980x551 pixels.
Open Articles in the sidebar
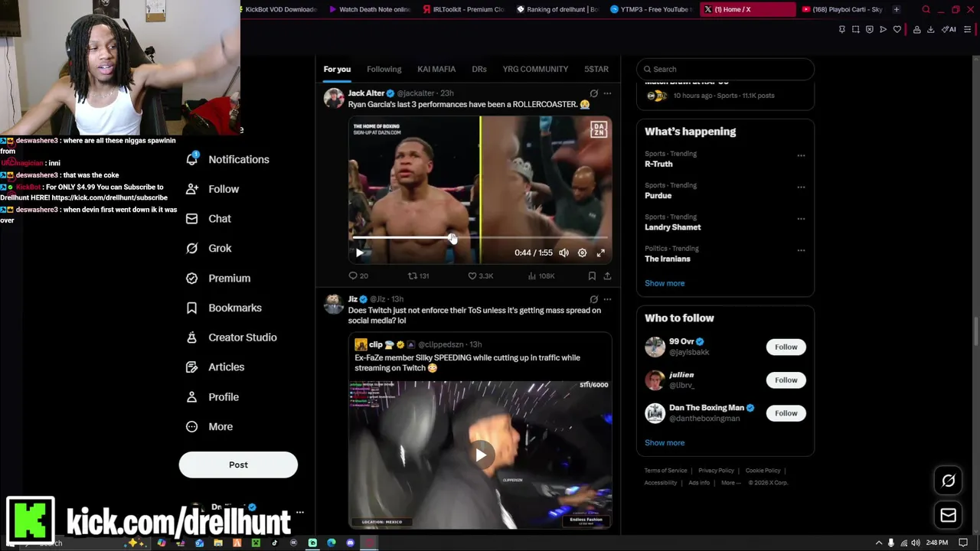[x=216, y=367]
